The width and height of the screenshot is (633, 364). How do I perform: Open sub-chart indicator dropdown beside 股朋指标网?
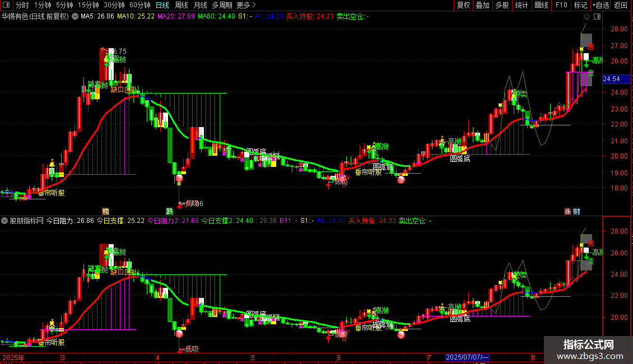coord(4,221)
